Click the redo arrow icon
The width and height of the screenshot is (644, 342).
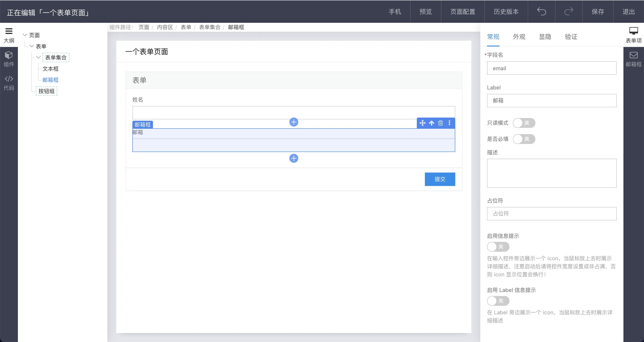point(568,11)
